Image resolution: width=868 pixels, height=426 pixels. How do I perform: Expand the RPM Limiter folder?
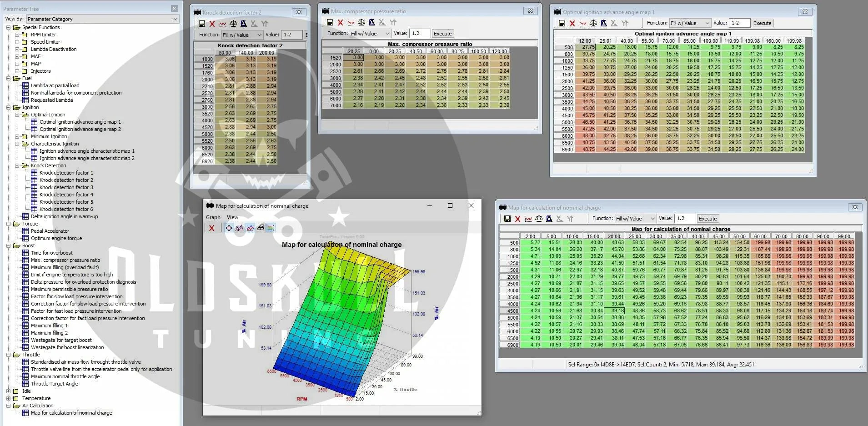pos(17,35)
